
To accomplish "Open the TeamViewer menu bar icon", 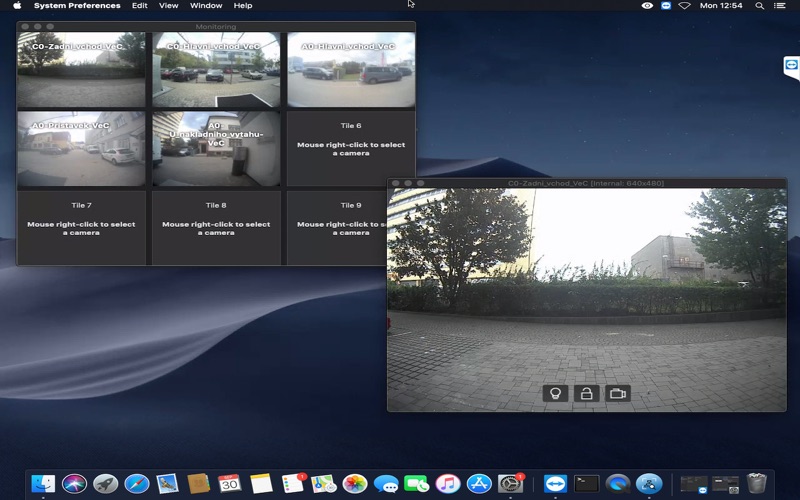I will (666, 6).
